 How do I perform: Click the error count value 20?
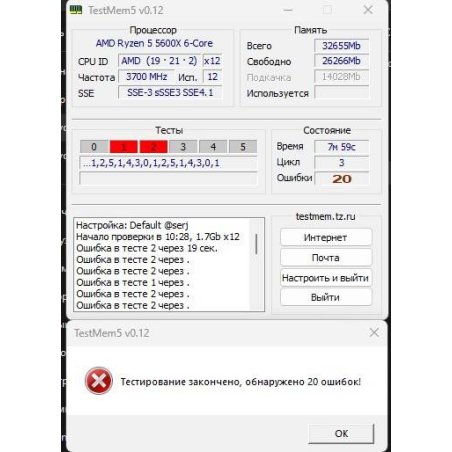coord(341,179)
